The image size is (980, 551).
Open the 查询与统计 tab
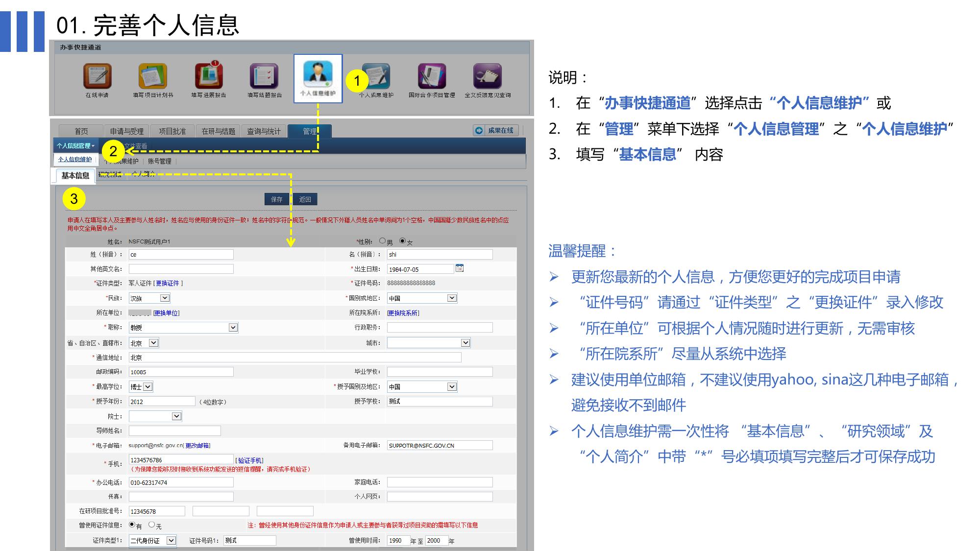point(264,131)
